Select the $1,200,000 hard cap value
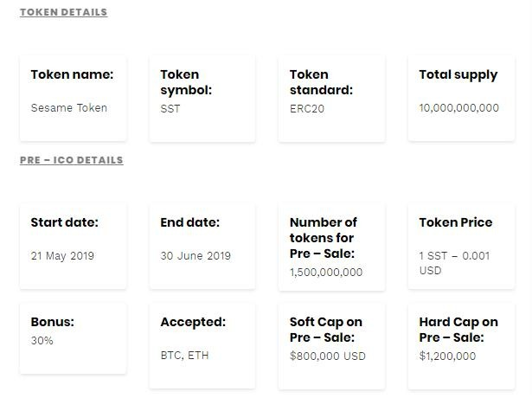The width and height of the screenshot is (532, 398). (447, 356)
